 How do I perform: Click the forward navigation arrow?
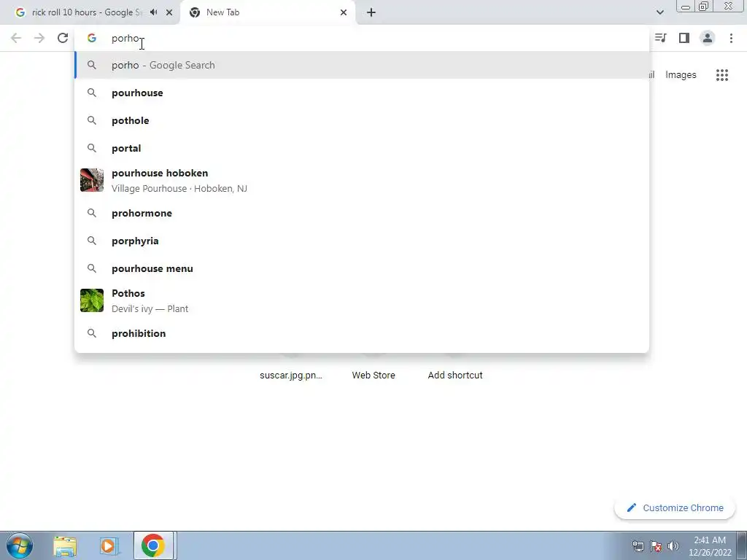point(39,38)
